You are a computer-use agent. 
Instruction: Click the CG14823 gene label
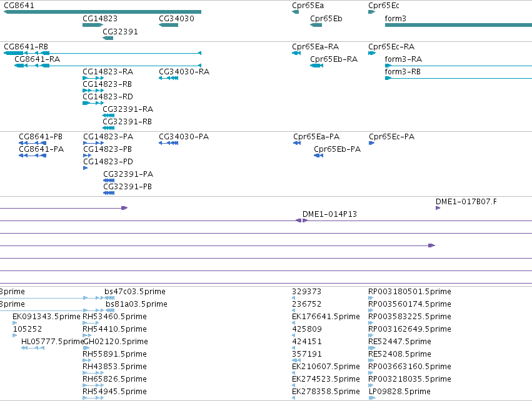point(100,19)
